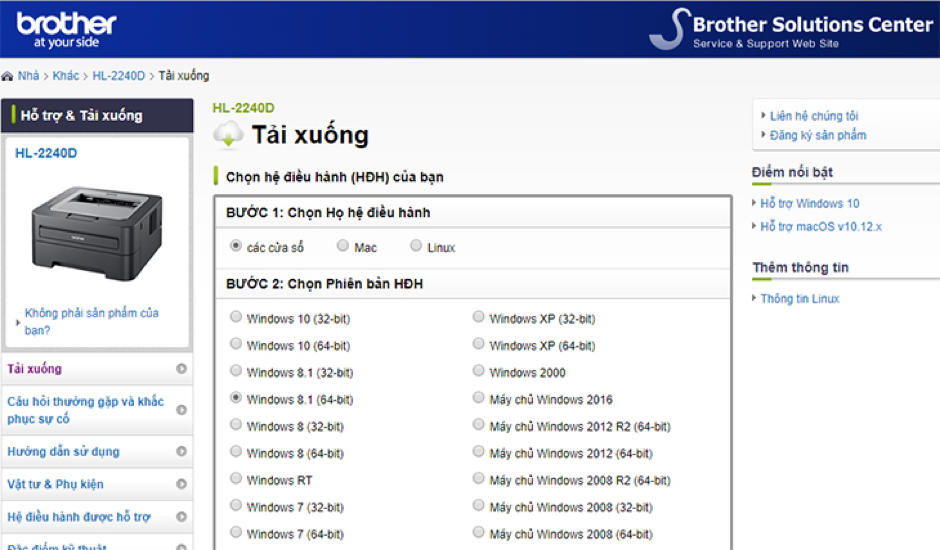Click the green HL-2240D heading above Tải xuống
Image resolution: width=940 pixels, height=550 pixels.
coord(243,108)
